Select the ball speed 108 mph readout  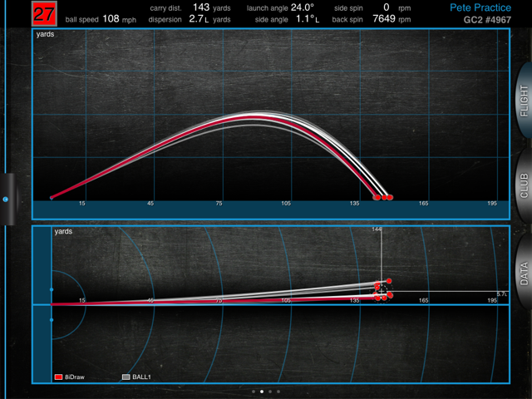(112, 17)
